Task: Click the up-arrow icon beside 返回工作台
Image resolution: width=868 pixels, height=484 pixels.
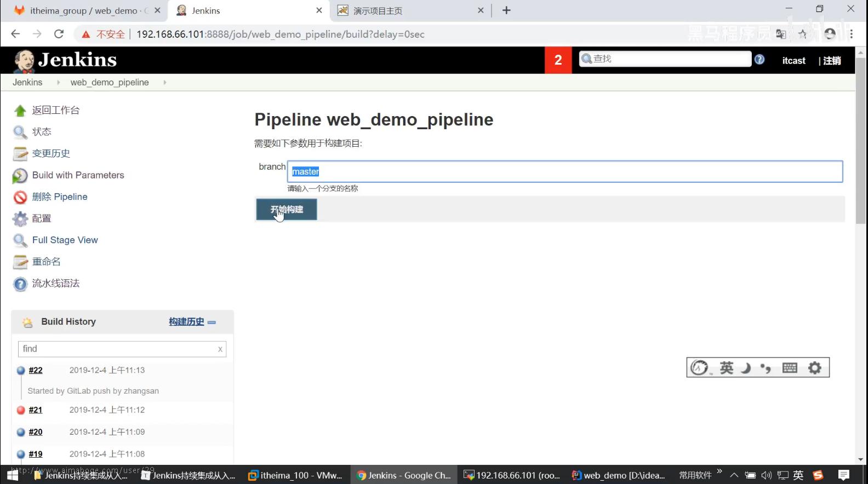Action: (20, 111)
